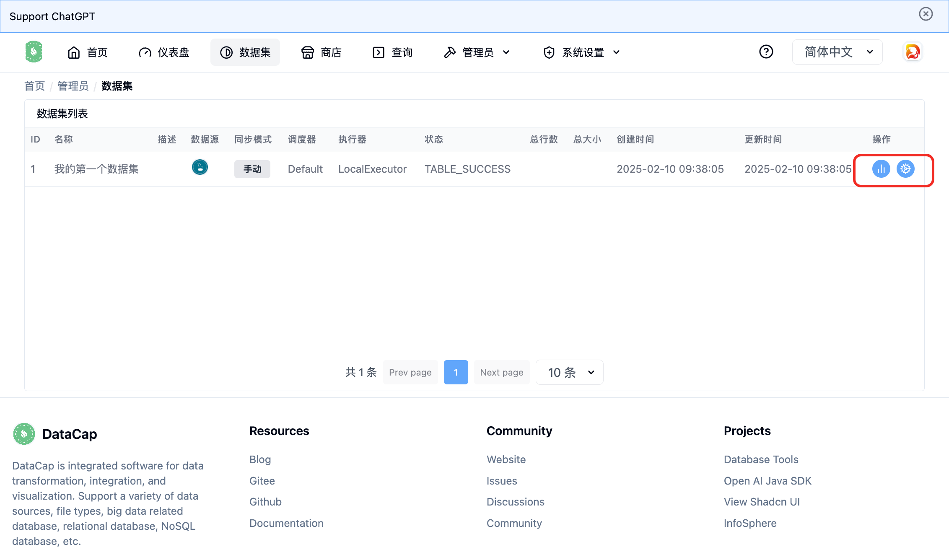949x560 pixels.
Task: Click the 创建时间 column header
Action: point(635,139)
